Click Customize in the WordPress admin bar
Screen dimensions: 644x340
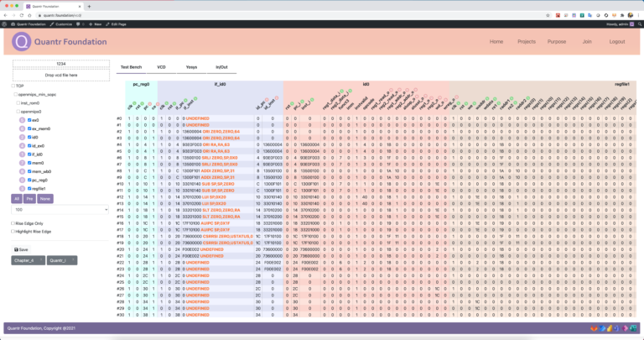[x=60, y=24]
